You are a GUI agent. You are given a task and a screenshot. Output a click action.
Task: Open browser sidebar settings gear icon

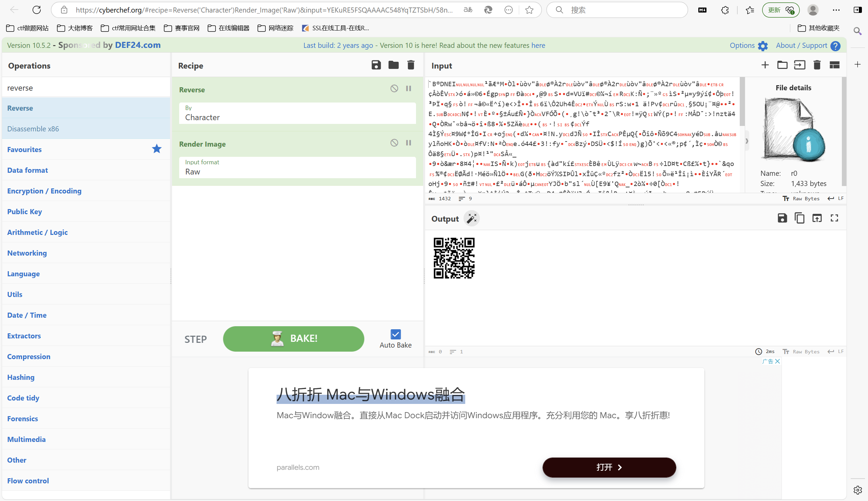coord(857,490)
